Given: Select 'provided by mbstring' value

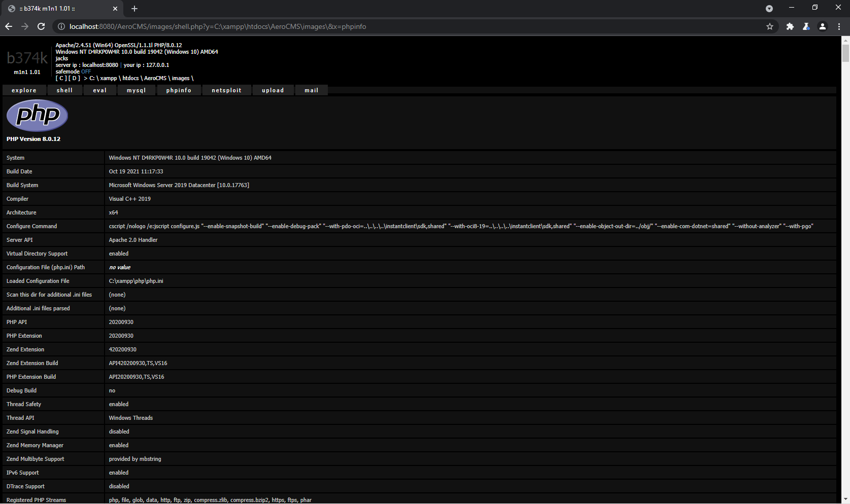Looking at the screenshot, I should [x=135, y=459].
